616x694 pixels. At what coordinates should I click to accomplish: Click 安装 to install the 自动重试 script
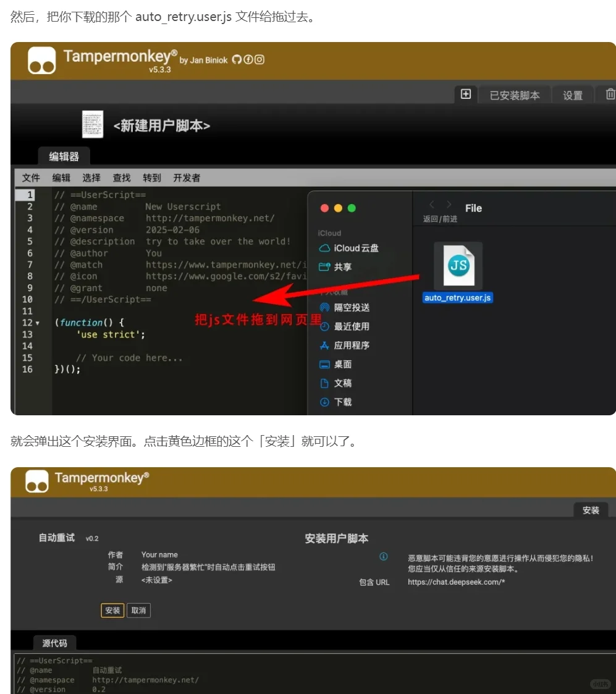click(112, 610)
